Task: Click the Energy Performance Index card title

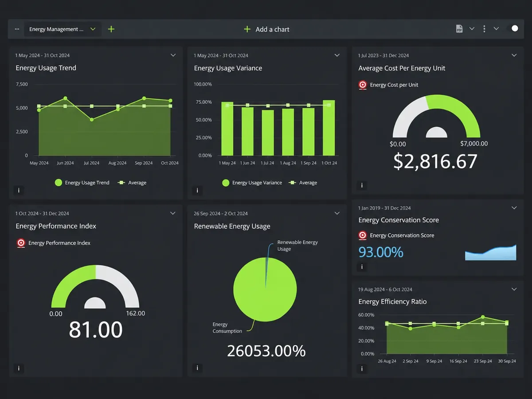Action: coord(56,226)
